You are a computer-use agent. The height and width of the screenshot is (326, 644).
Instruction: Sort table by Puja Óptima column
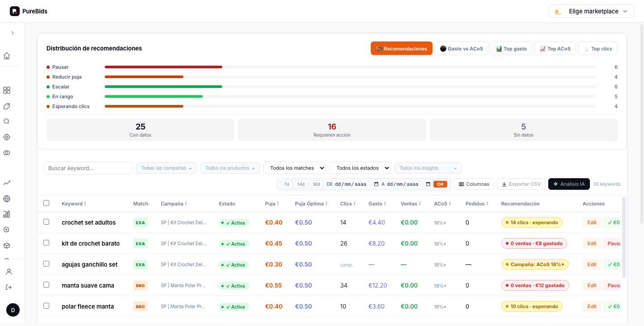(x=311, y=204)
